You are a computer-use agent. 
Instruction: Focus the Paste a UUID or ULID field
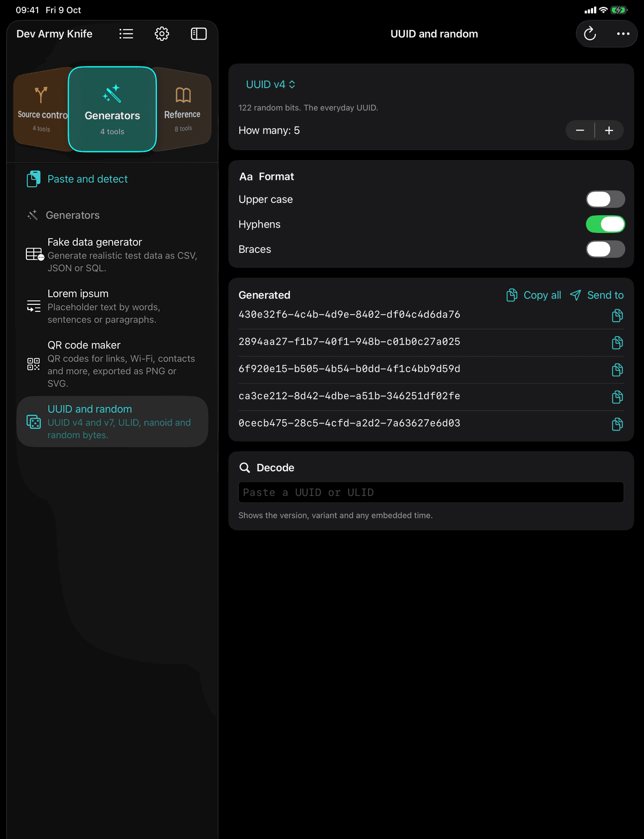click(431, 492)
